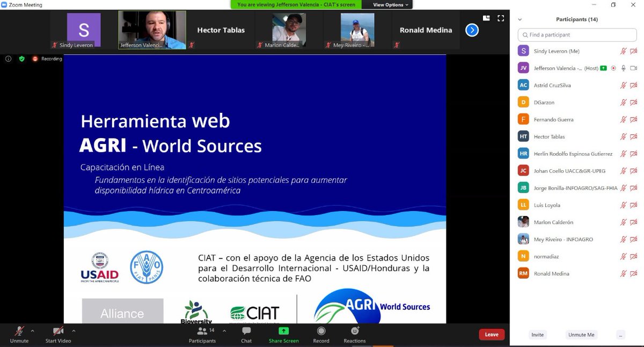644x347 pixels.
Task: Click the USAID logo on the slide
Action: pos(99,268)
